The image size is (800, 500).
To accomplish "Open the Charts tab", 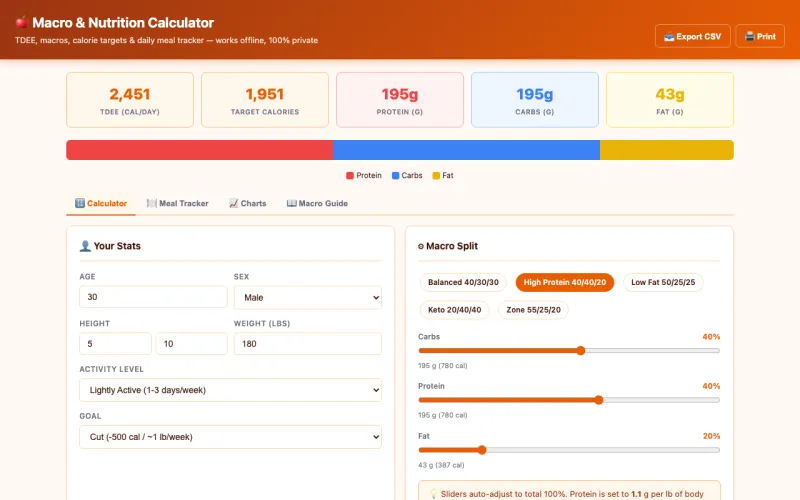I will [247, 203].
